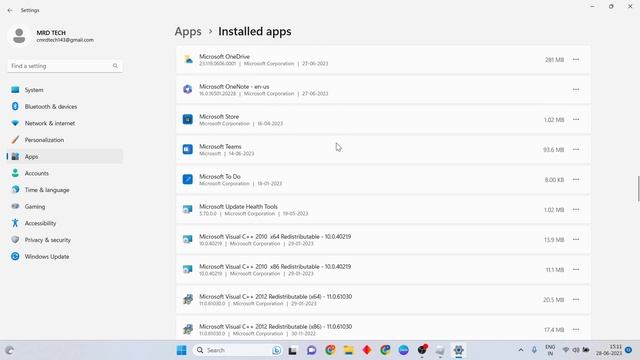Image resolution: width=640 pixels, height=360 pixels.
Task: Open the red diamond app in taskbar
Action: tap(367, 350)
